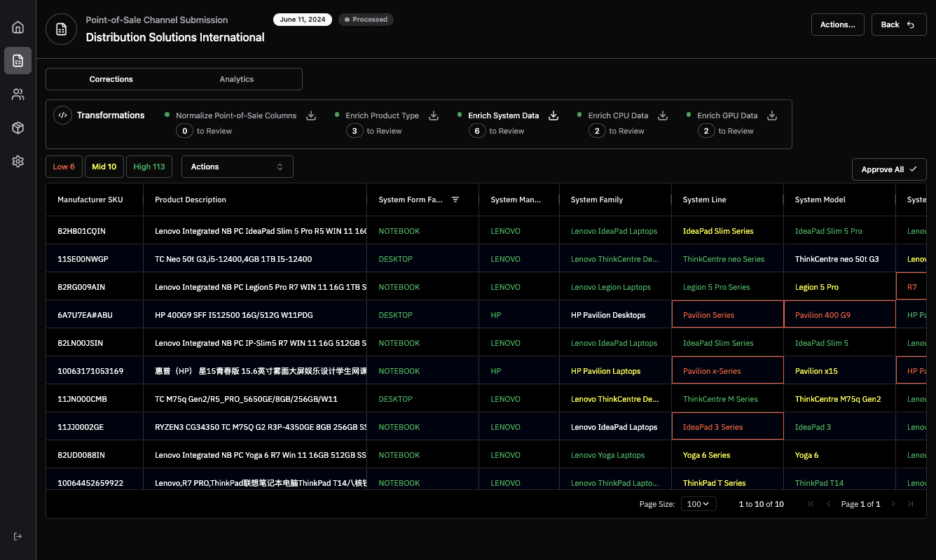Click the yellow Legion 5 Pro cell
This screenshot has height=560, width=936.
[x=839, y=287]
